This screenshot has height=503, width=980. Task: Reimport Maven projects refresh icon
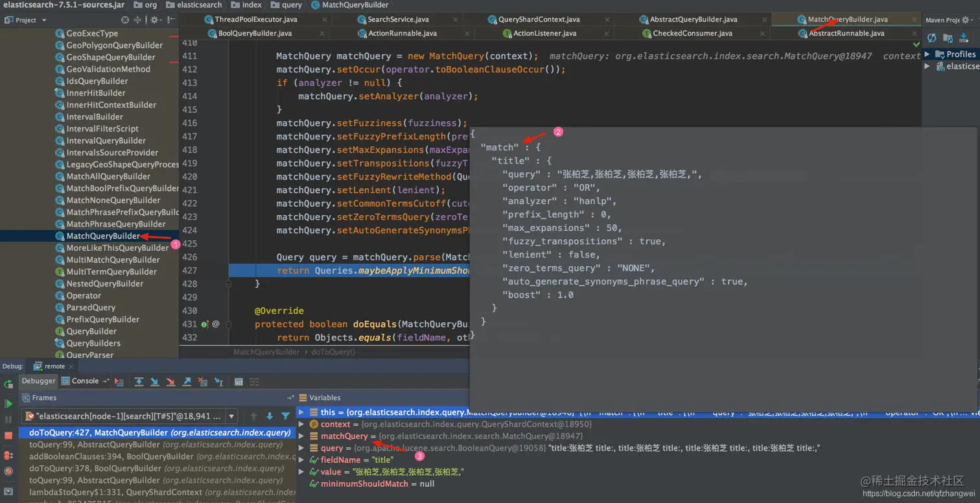(x=931, y=38)
